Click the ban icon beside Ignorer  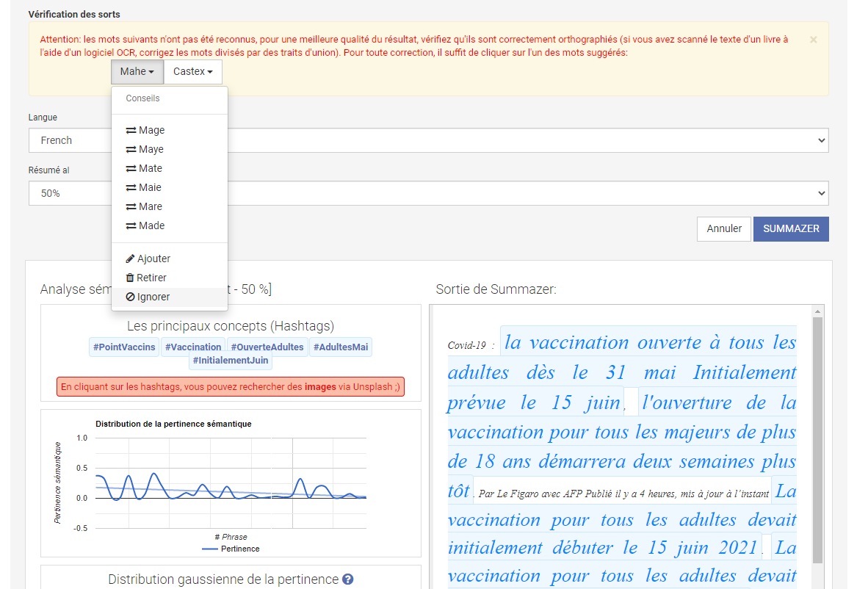(x=130, y=297)
